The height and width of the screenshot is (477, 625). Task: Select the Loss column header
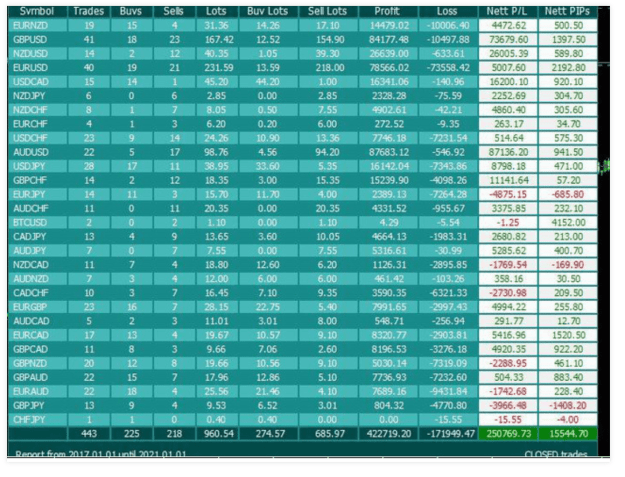[x=448, y=12]
